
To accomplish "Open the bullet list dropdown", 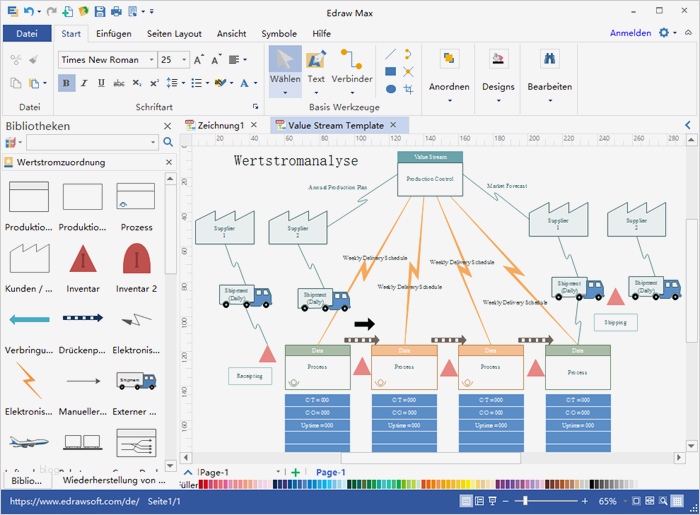I will 207,83.
